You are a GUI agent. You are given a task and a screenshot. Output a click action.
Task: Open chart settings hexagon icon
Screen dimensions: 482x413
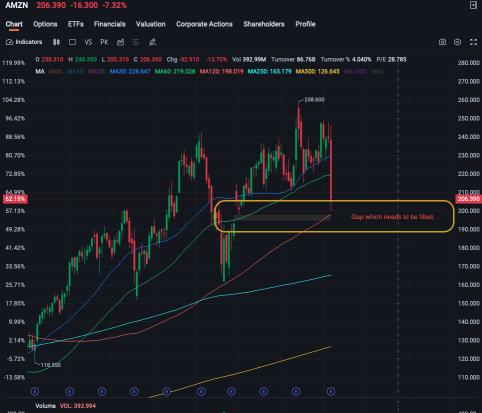pos(458,42)
